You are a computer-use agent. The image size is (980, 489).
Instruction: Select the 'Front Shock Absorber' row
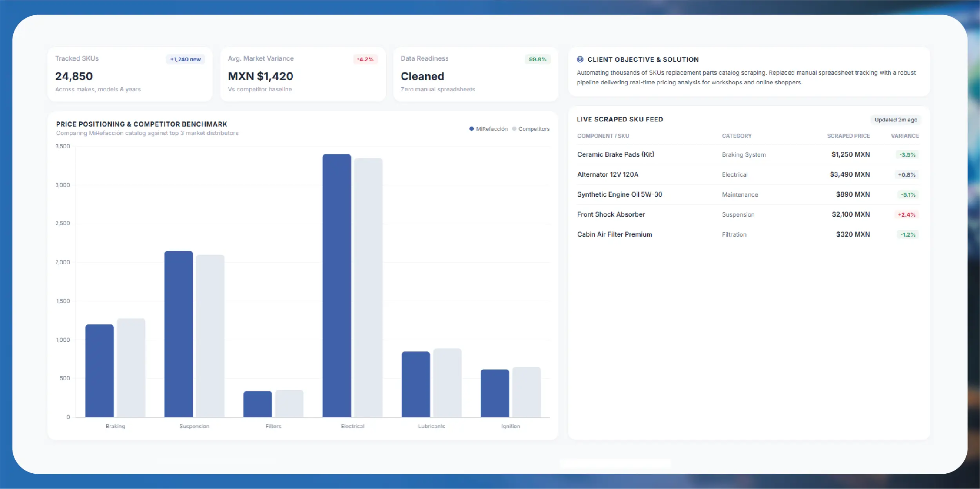[748, 214]
